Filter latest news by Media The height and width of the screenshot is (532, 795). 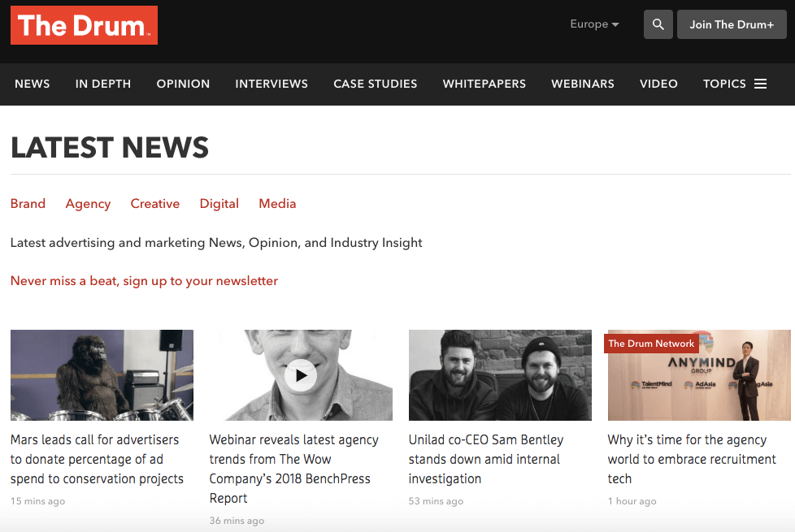[277, 204]
